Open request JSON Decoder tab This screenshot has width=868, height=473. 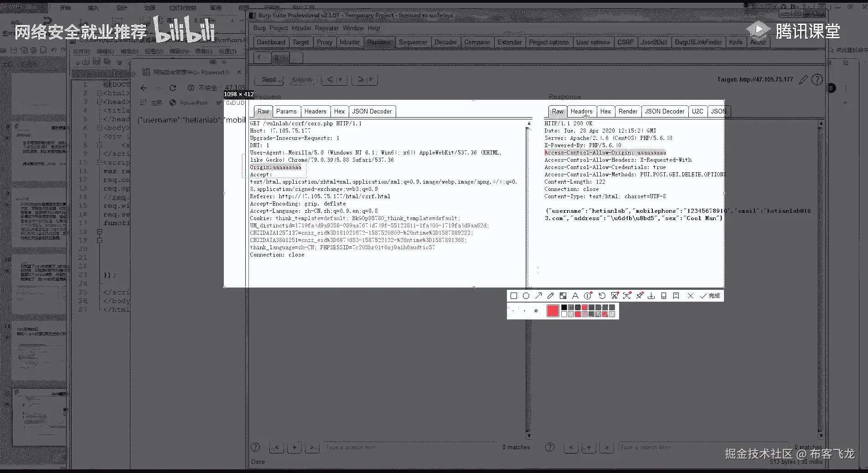click(x=372, y=111)
